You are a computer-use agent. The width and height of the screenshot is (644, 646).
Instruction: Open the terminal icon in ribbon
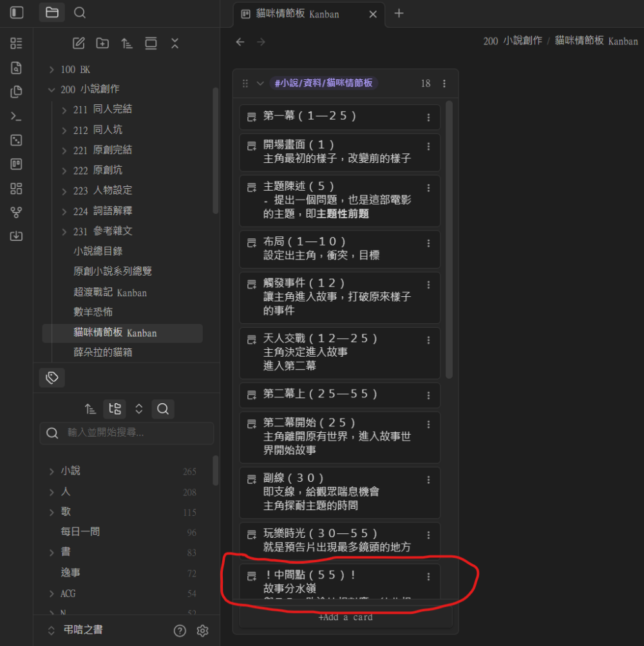16,116
